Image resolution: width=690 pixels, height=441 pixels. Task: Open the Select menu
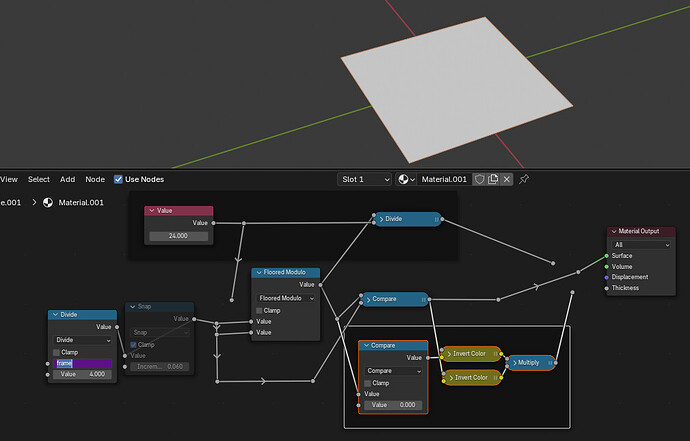click(39, 179)
